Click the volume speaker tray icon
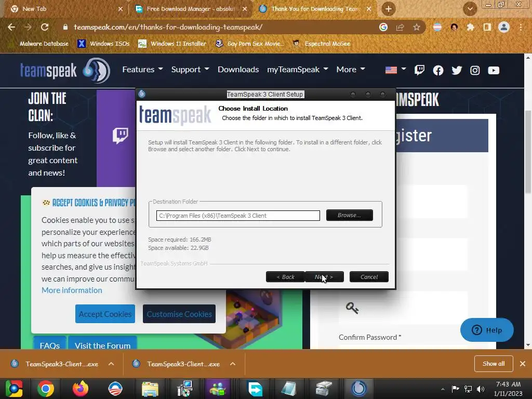This screenshot has width=532, height=399. pos(481,389)
